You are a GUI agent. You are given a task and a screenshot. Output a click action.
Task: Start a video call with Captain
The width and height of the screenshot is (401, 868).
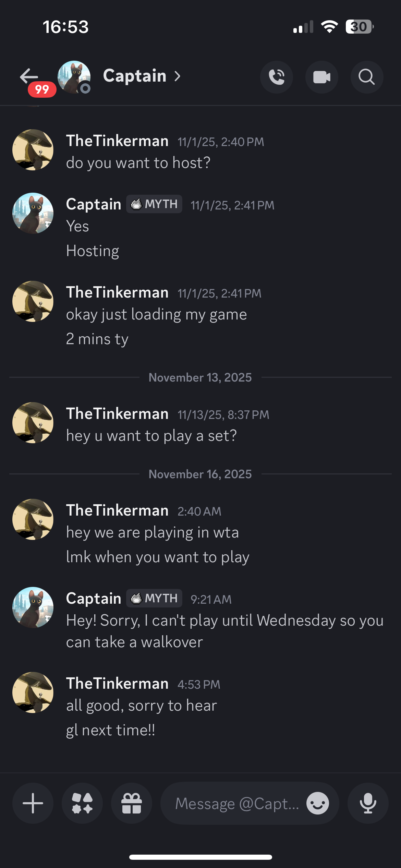322,77
